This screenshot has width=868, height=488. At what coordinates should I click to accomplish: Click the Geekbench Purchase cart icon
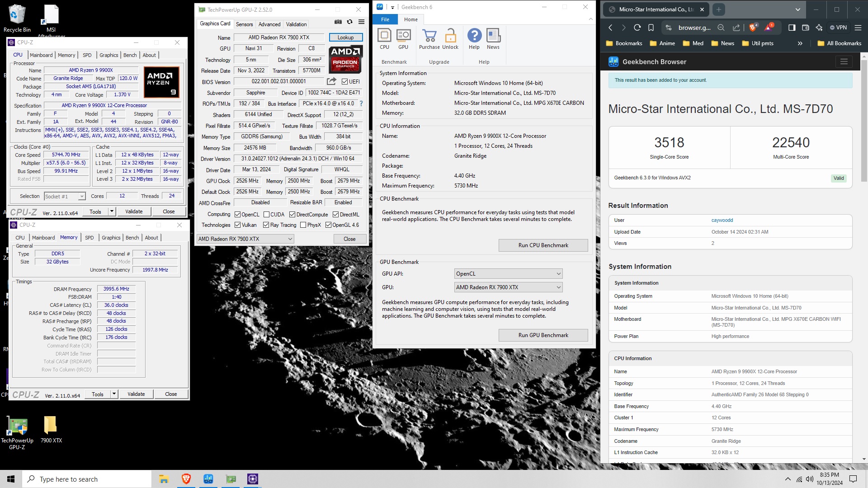tap(429, 39)
